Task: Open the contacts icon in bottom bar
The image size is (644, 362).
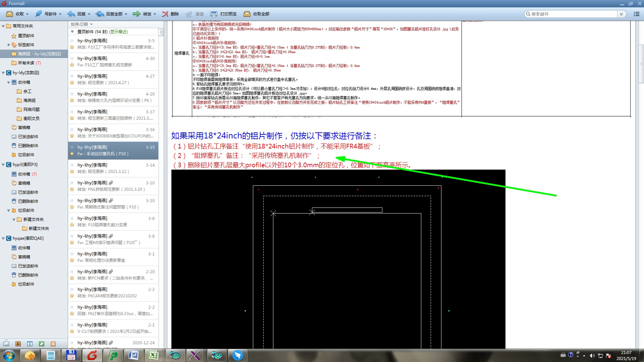Action: [x=18, y=344]
